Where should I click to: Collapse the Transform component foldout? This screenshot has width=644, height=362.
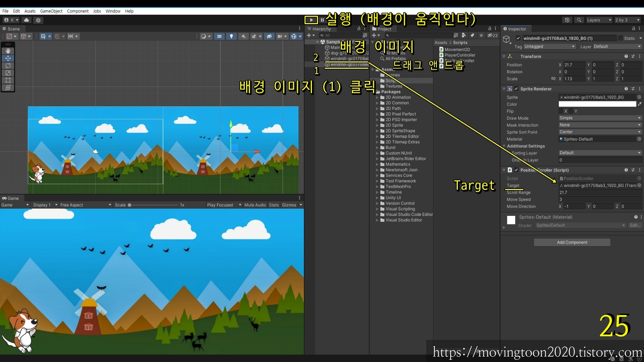pyautogui.click(x=504, y=56)
